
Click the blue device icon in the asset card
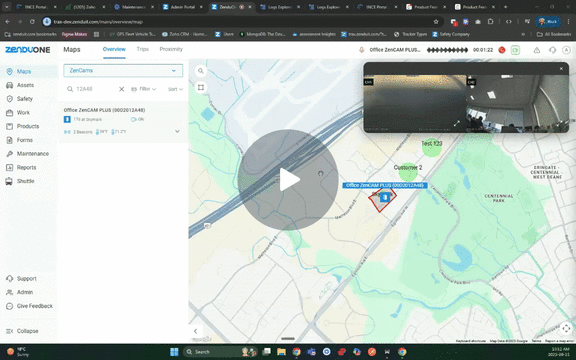(x=67, y=119)
